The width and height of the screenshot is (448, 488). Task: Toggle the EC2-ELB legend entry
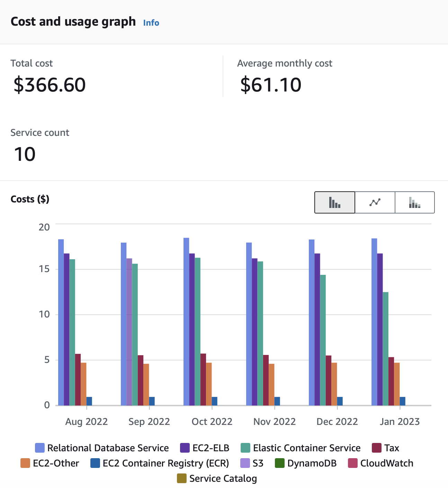(205, 448)
